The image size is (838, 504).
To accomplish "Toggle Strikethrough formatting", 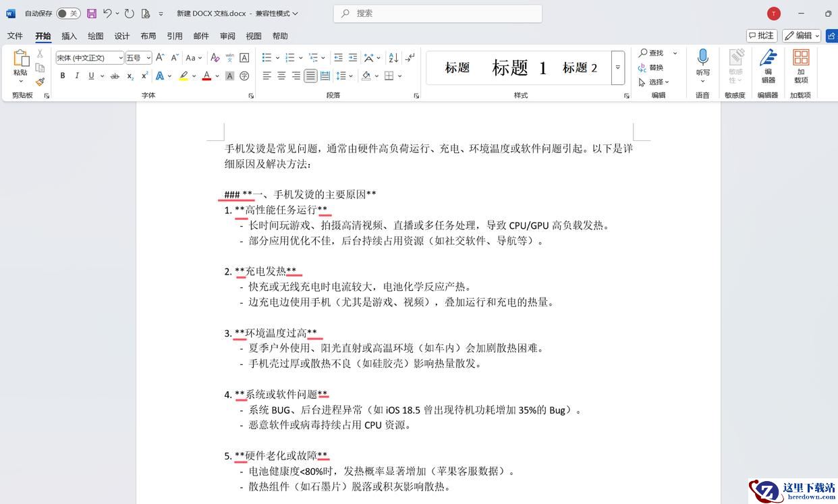I will (115, 76).
